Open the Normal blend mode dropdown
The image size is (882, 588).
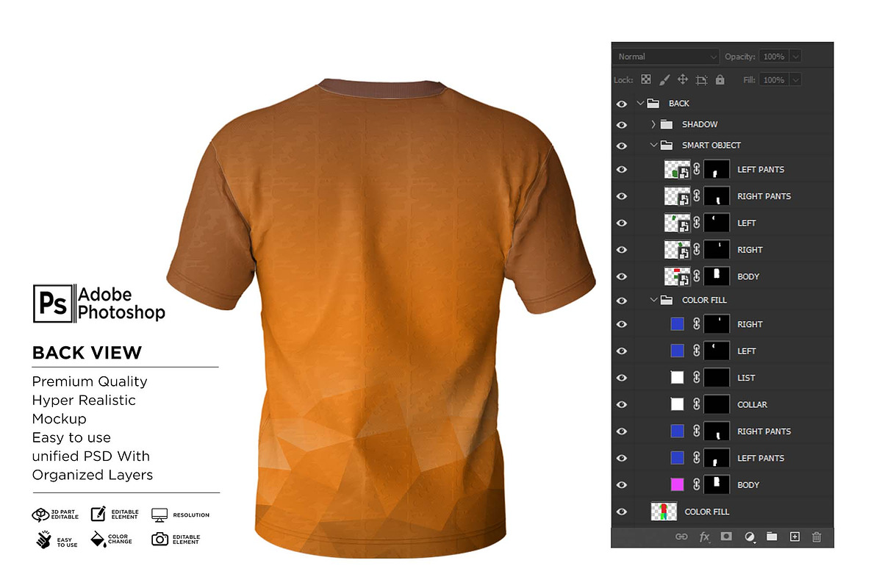point(667,57)
